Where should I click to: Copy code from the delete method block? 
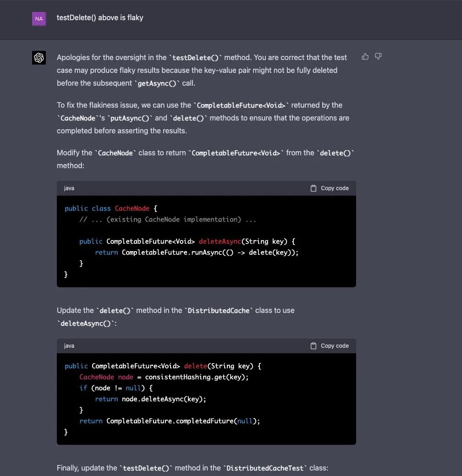(330, 346)
